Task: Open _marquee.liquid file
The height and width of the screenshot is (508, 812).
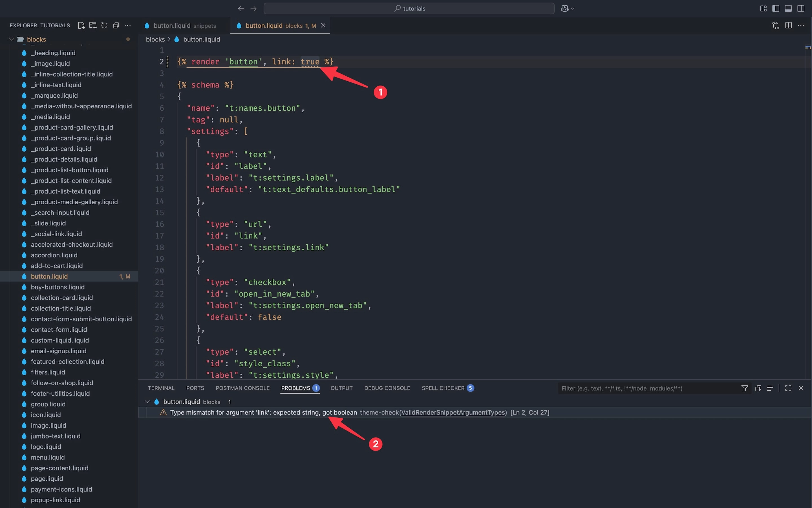Action: pos(54,95)
